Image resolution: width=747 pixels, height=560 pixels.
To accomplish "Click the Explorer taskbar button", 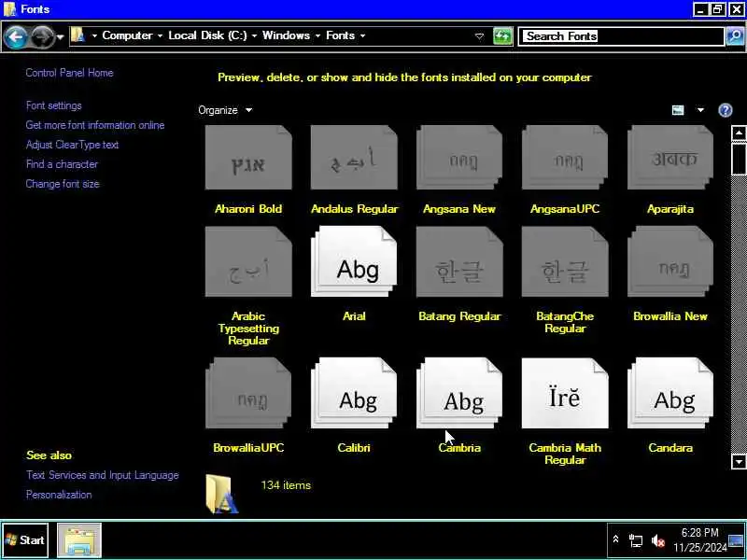I will (79, 540).
